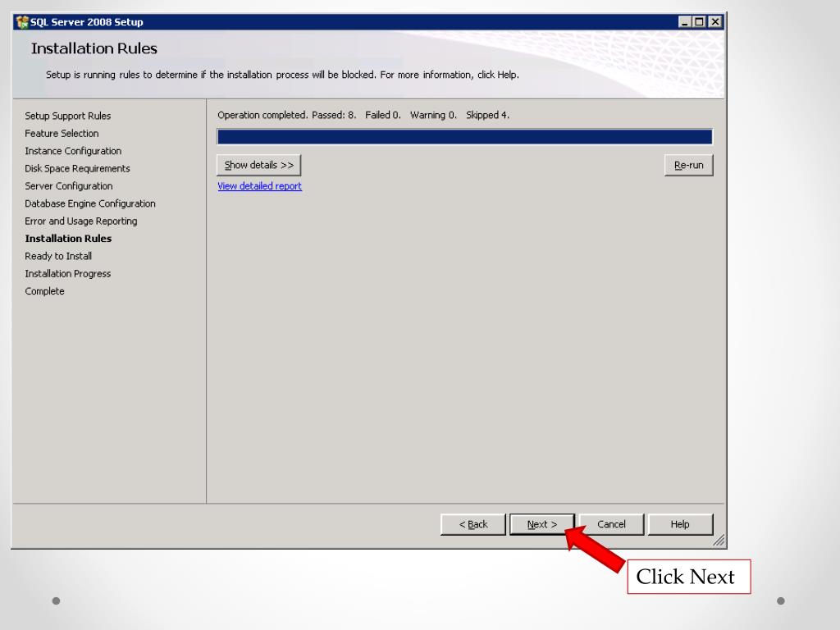Go back with the Back button

click(473, 524)
